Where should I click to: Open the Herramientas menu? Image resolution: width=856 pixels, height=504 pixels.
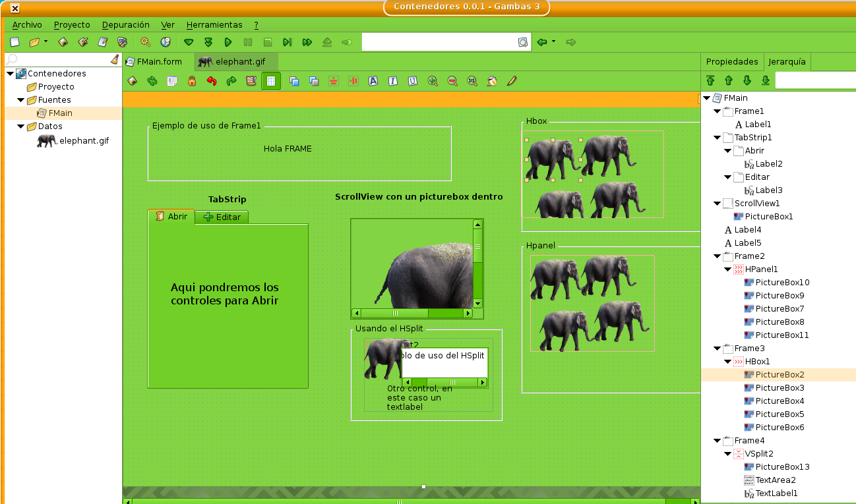(x=214, y=24)
